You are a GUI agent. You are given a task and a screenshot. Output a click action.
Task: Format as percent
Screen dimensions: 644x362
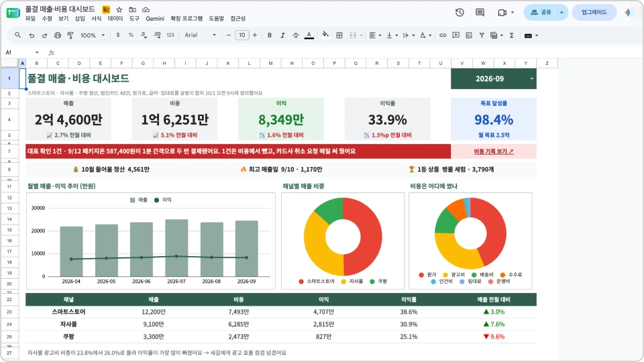(131, 36)
